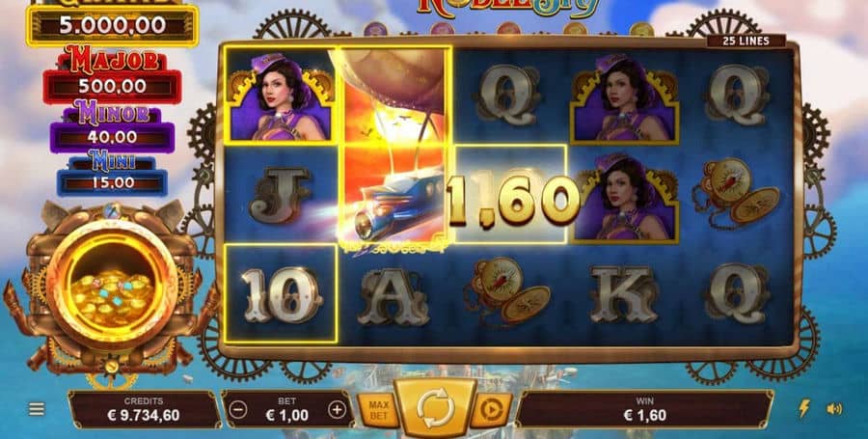Select the Major jackpot 500,00 panel
Viewport: 868px width, 439px height.
tap(113, 86)
